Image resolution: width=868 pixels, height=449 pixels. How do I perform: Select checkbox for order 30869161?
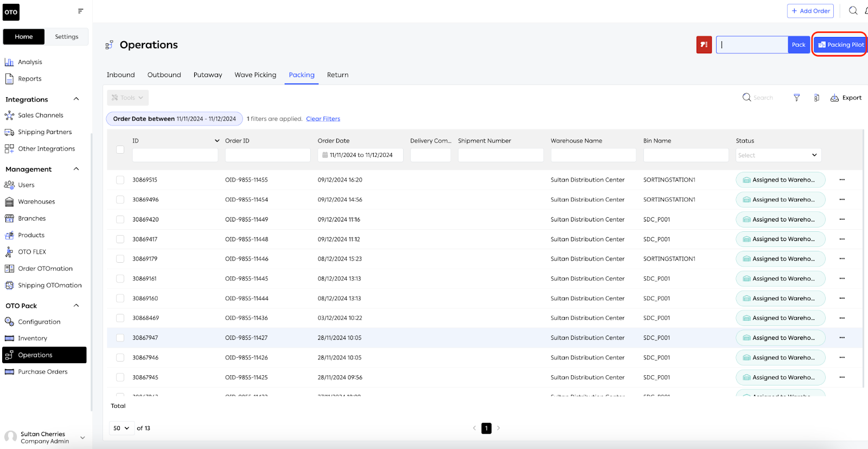pyautogui.click(x=120, y=279)
